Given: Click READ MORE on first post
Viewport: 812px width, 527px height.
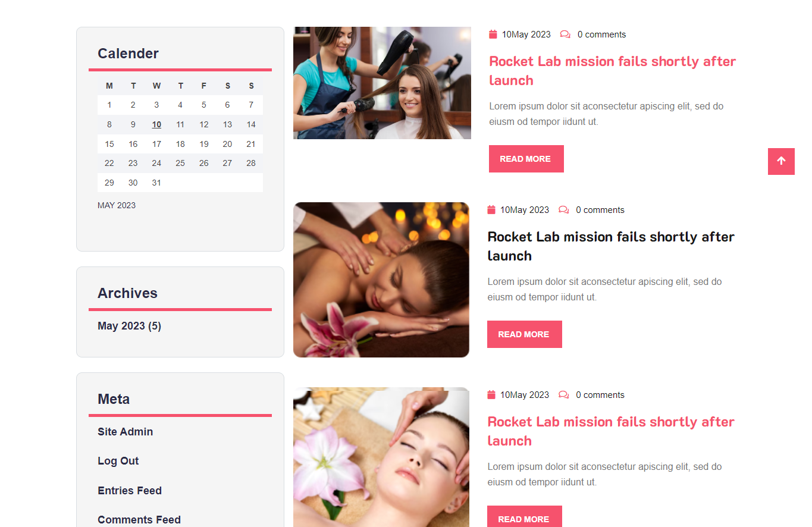Looking at the screenshot, I should pyautogui.click(x=526, y=159).
